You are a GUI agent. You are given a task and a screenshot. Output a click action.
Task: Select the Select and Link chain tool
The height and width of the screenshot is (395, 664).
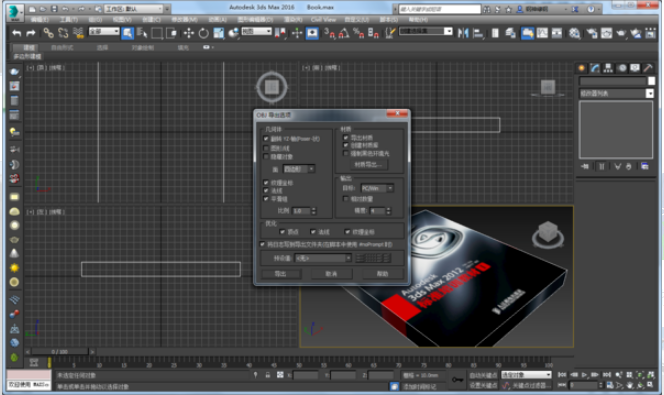48,33
